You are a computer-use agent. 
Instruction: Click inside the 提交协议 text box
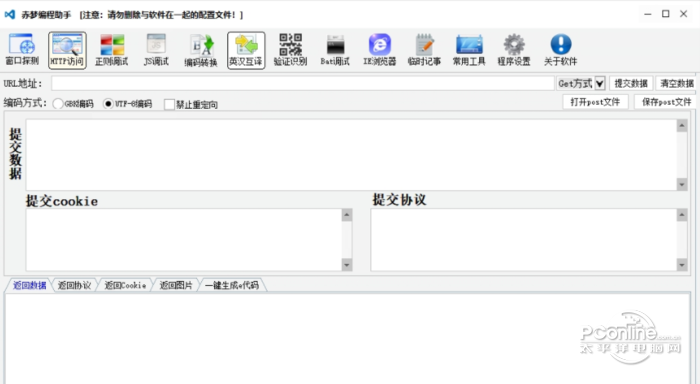coord(523,240)
